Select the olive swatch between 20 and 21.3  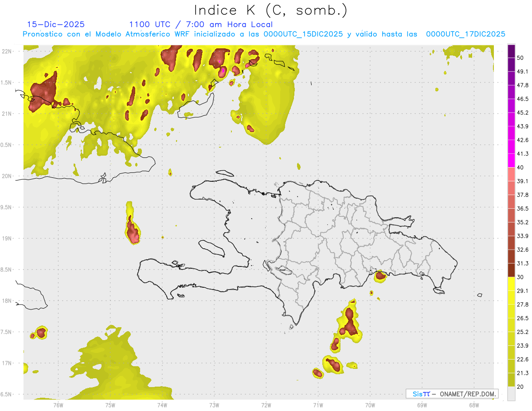[x=511, y=380]
